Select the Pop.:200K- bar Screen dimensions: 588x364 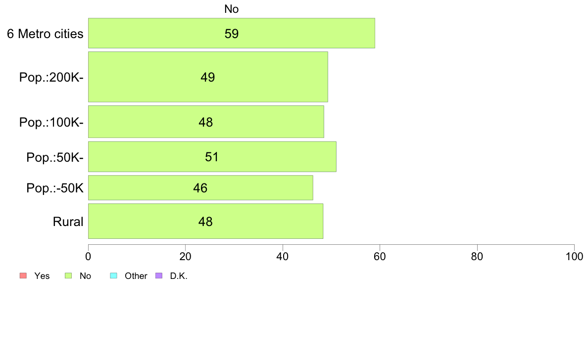point(208,77)
